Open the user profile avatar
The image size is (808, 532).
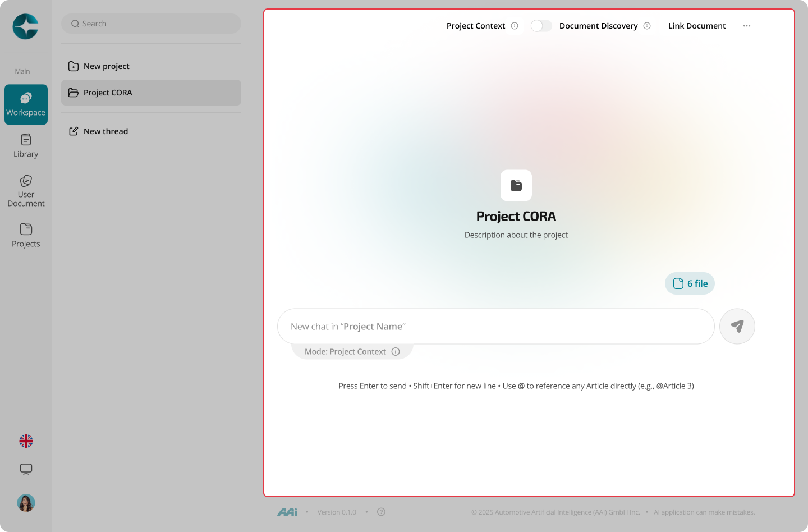click(26, 503)
